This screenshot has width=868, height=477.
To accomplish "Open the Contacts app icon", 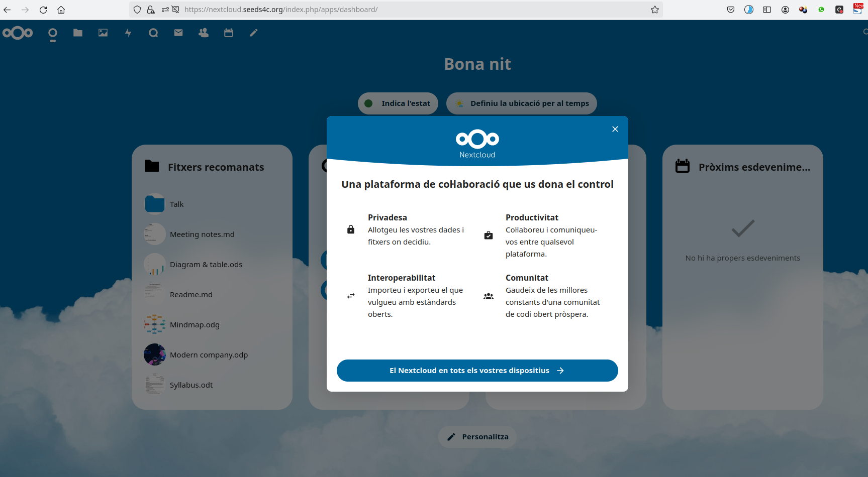I will click(x=204, y=33).
